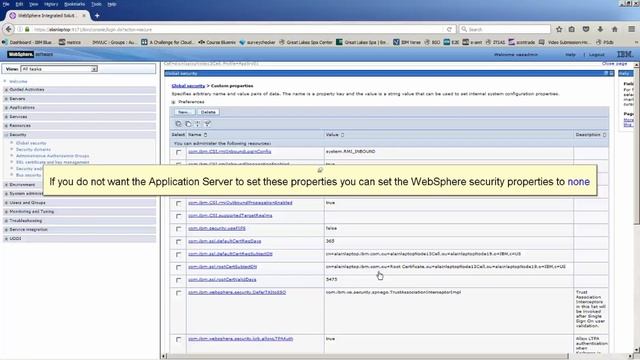The image size is (640, 360).
Task: Open a new tab with the plus icon
Action: [97, 16]
